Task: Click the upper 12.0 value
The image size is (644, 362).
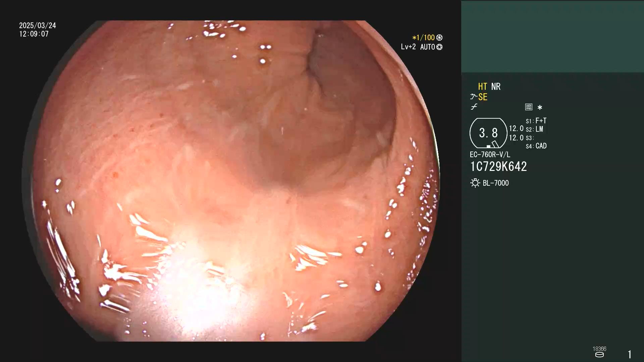Action: pos(516,129)
